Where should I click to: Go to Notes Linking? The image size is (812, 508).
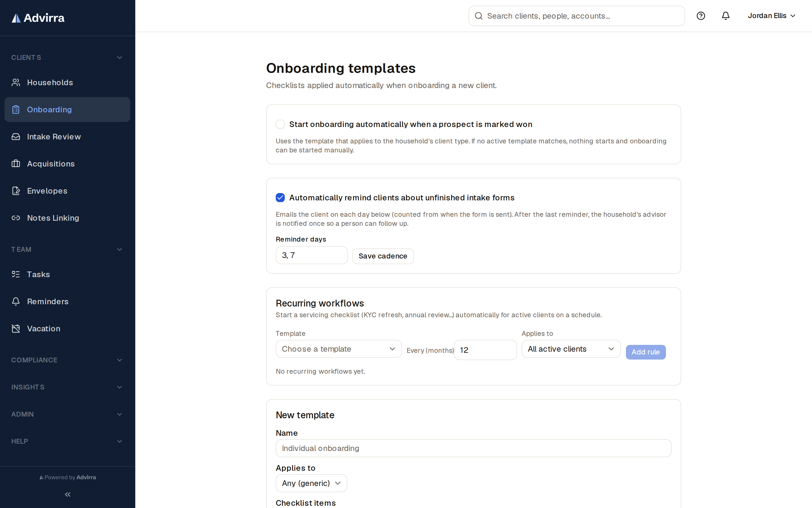click(67, 218)
